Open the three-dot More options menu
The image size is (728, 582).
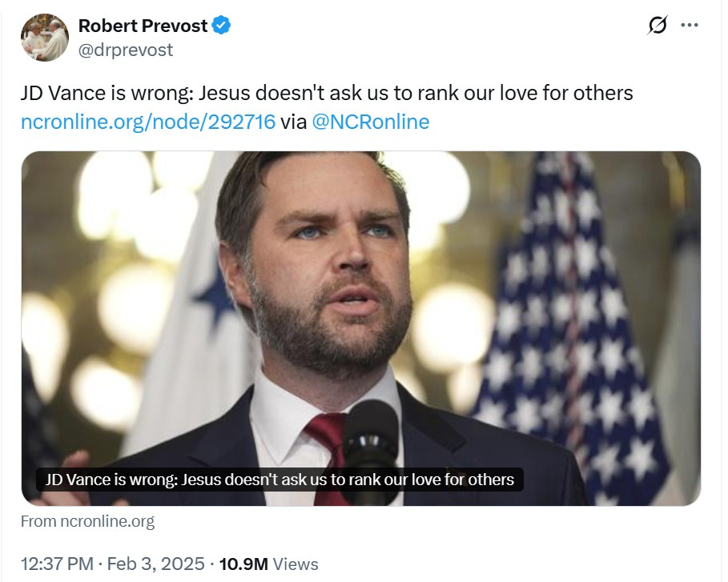[689, 25]
